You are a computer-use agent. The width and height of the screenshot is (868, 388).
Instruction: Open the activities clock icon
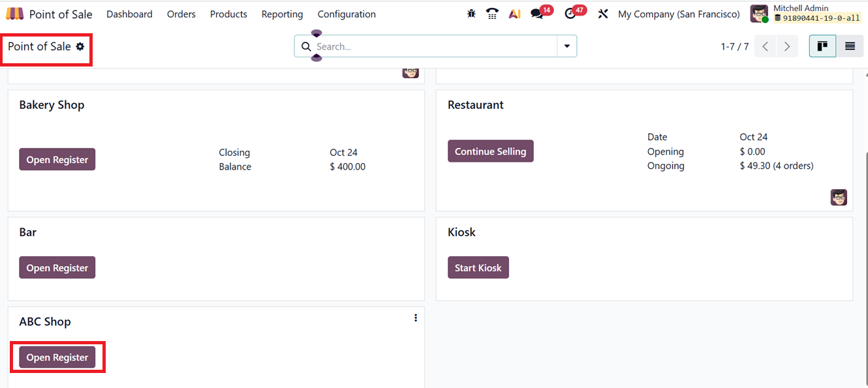tap(570, 14)
